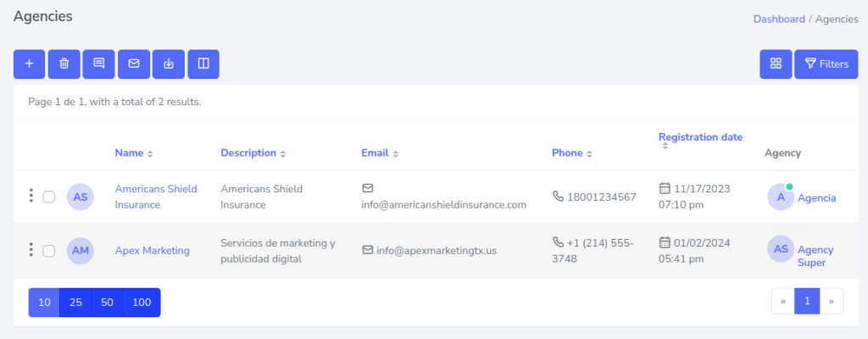868x339 pixels.
Task: Click the envelope email icon in toolbar
Action: tap(134, 64)
